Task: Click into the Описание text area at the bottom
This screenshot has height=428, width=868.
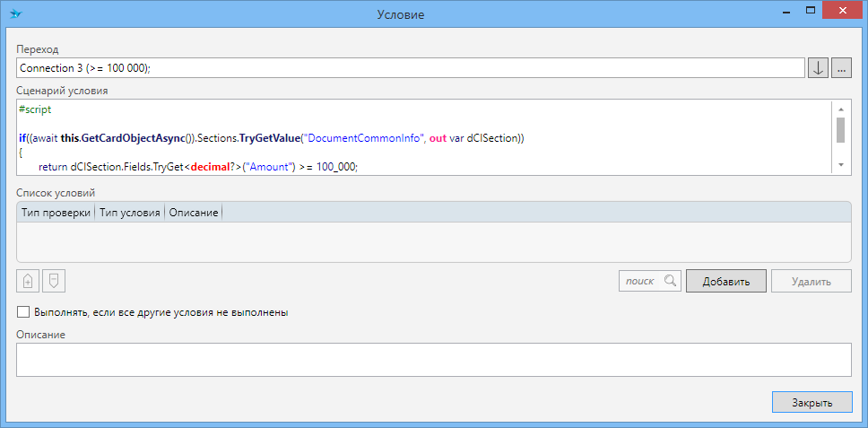Action: tap(433, 360)
